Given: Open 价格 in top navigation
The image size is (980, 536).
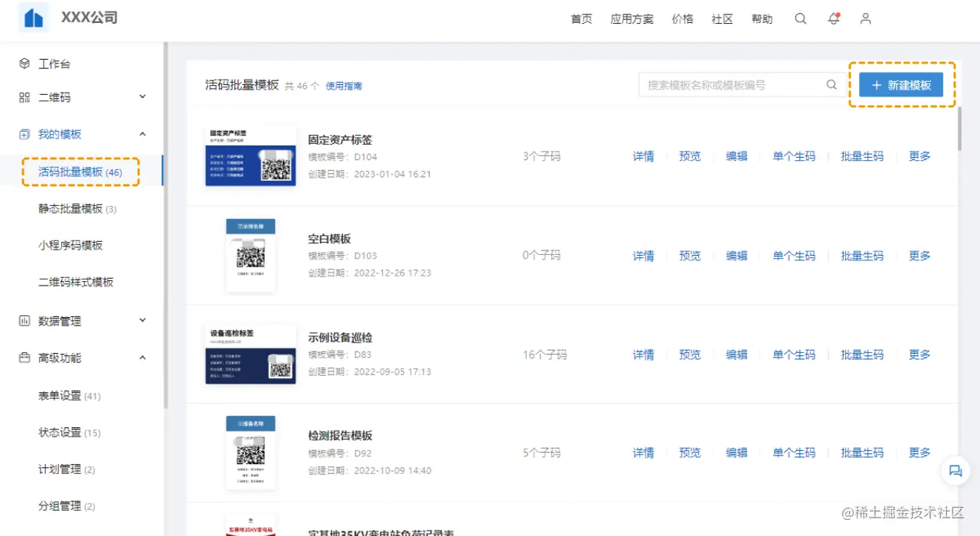Looking at the screenshot, I should click(x=682, y=19).
